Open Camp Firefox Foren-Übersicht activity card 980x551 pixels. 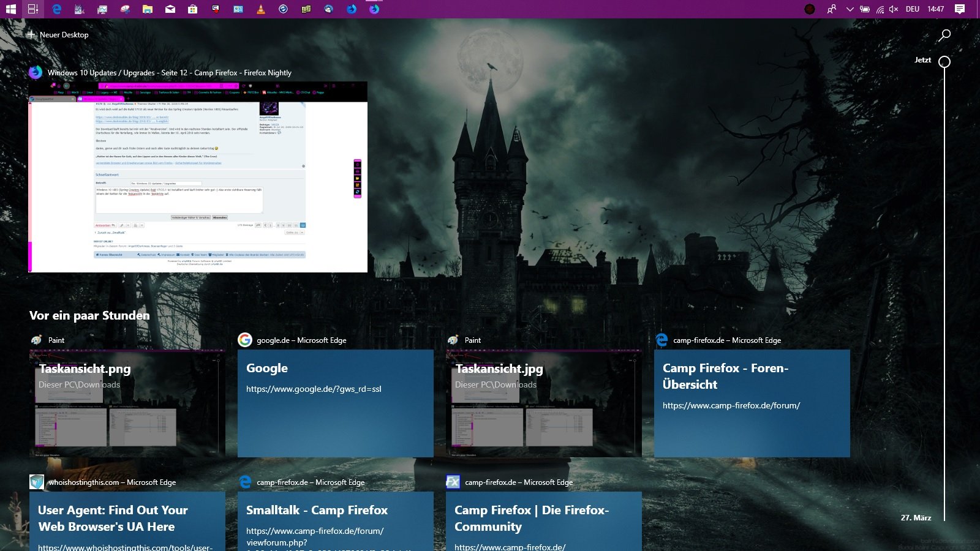[752, 403]
